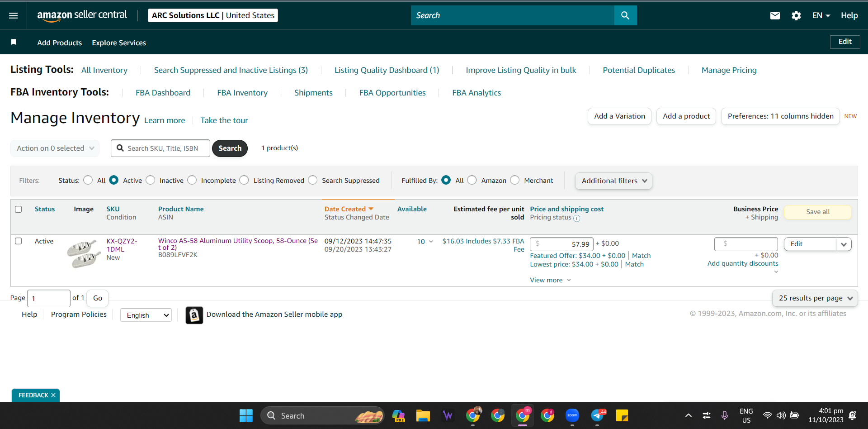The image size is (868, 429).
Task: Expand chevron below Add quantity discounts
Action: pos(776,272)
